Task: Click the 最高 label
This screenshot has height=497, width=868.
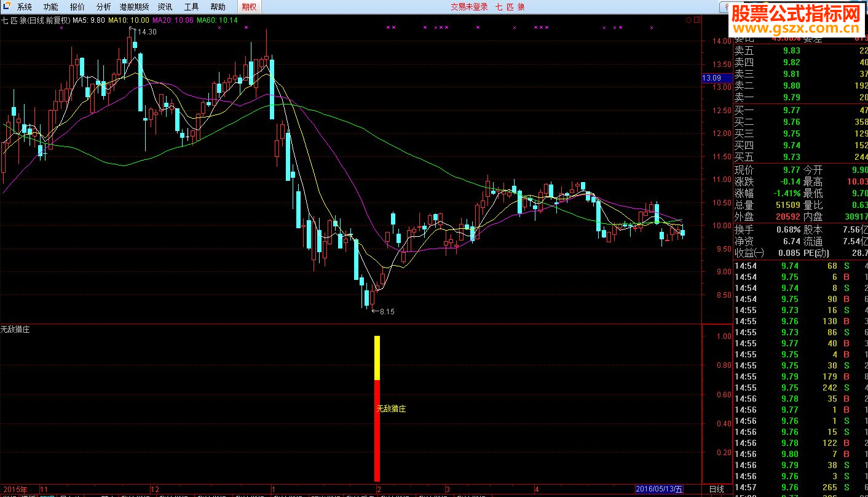Action: click(813, 182)
